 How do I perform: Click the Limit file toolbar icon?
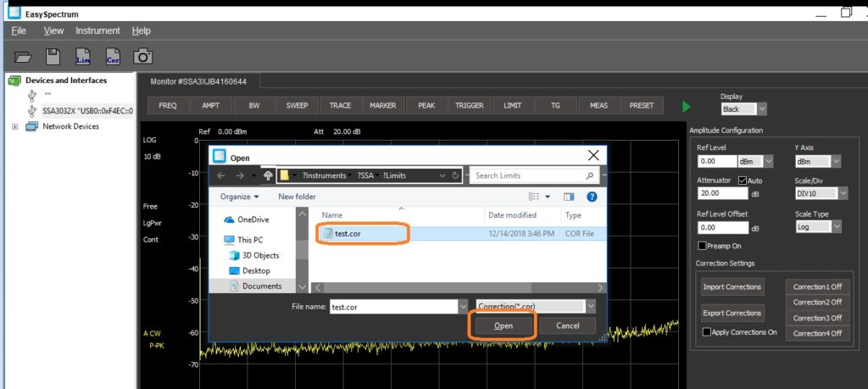tap(82, 57)
